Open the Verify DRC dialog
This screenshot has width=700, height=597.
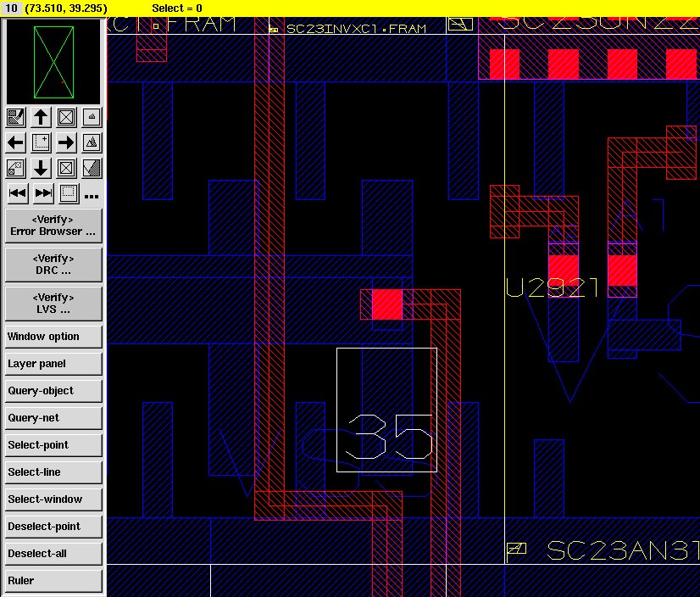click(x=53, y=265)
